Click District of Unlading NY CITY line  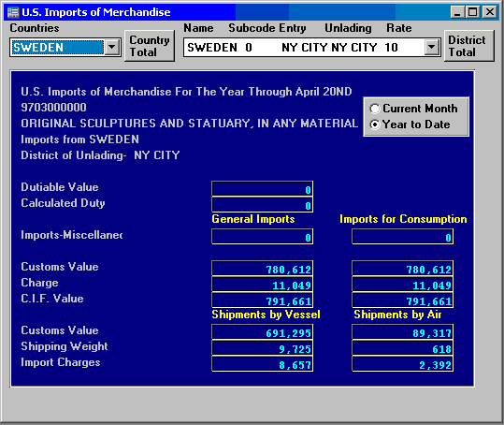pyautogui.click(x=100, y=155)
